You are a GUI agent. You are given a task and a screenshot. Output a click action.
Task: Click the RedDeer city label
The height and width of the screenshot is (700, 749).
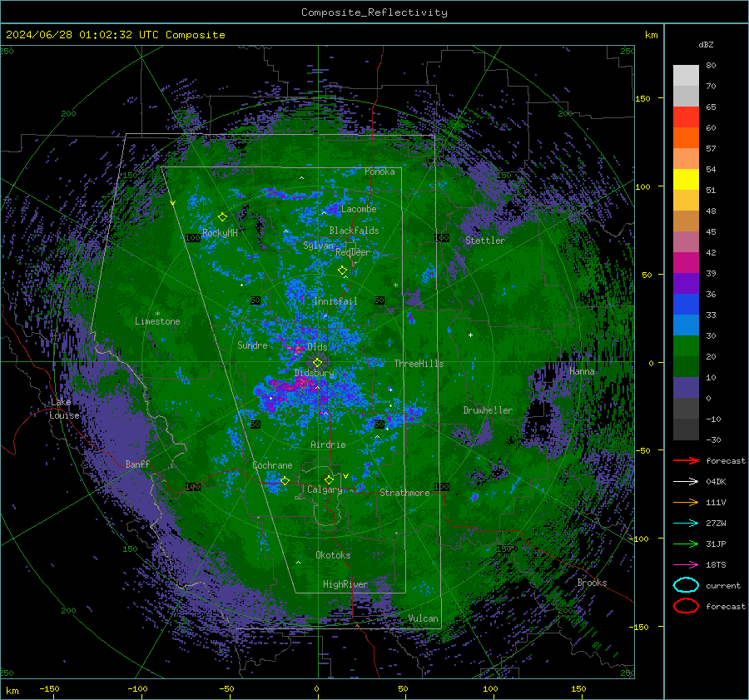click(353, 252)
